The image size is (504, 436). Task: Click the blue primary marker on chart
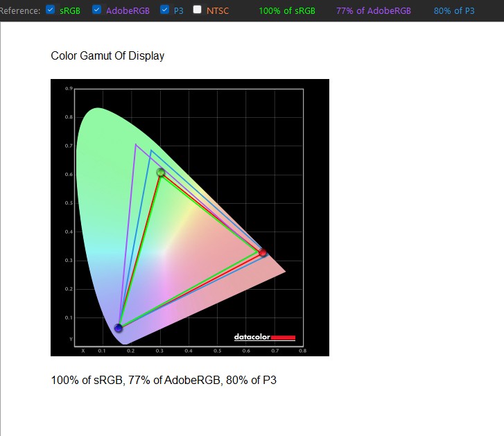pos(119,328)
